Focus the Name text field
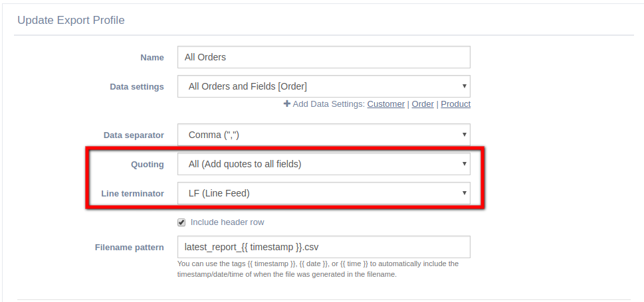 [324, 57]
